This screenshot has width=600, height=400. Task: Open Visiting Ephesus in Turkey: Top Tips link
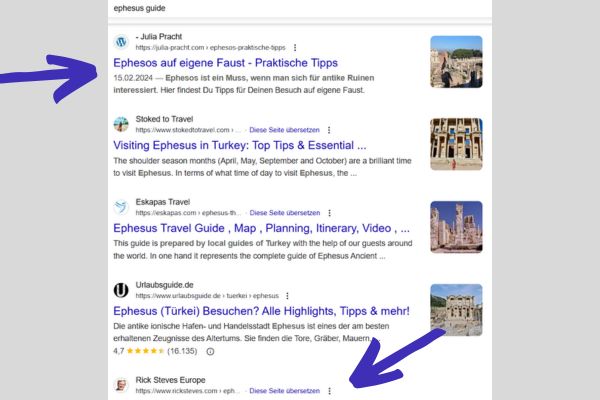(240, 145)
